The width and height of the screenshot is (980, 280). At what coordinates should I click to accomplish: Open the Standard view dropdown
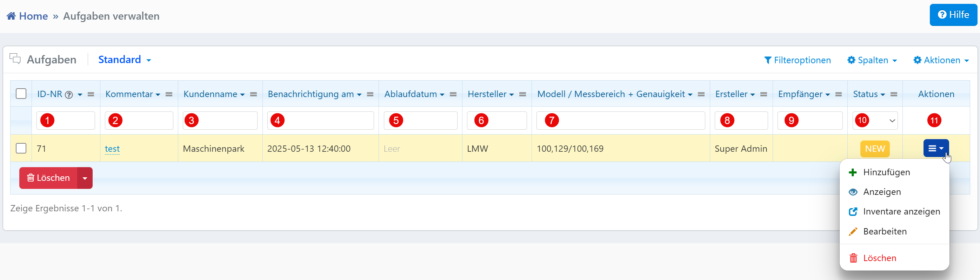pyautogui.click(x=125, y=60)
